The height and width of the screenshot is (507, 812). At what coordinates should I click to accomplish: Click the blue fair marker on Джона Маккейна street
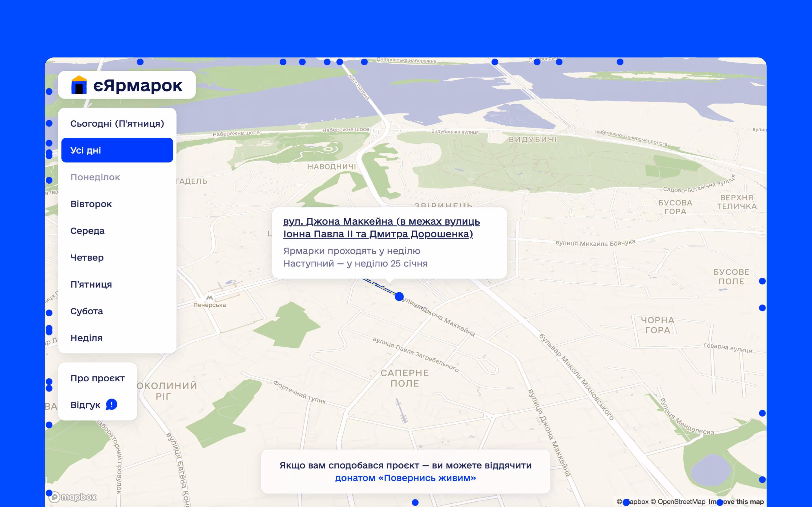(x=399, y=296)
